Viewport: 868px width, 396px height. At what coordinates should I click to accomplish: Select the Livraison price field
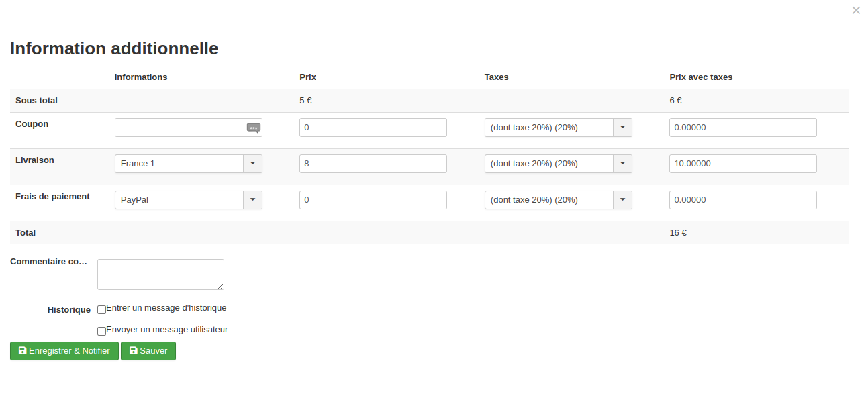pyautogui.click(x=373, y=164)
